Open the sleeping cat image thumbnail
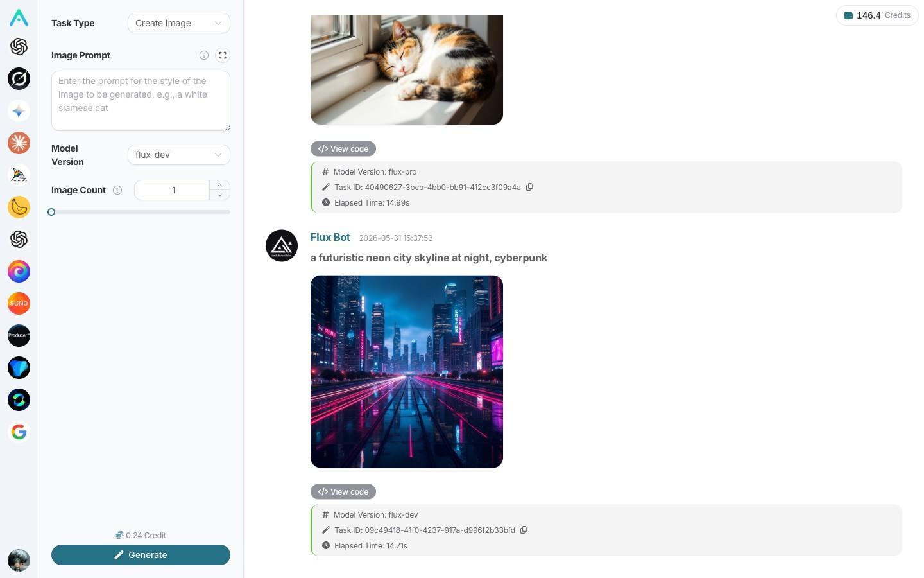The width and height of the screenshot is (924, 578). pyautogui.click(x=407, y=70)
